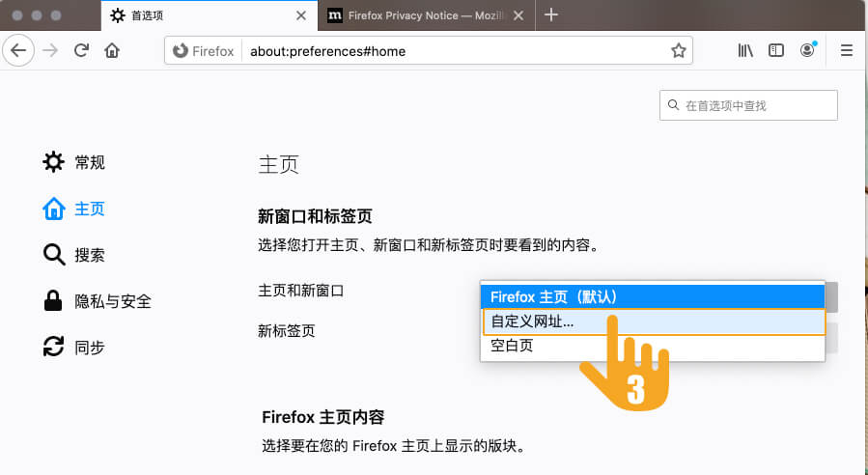Open a new tab with plus button

point(550,14)
